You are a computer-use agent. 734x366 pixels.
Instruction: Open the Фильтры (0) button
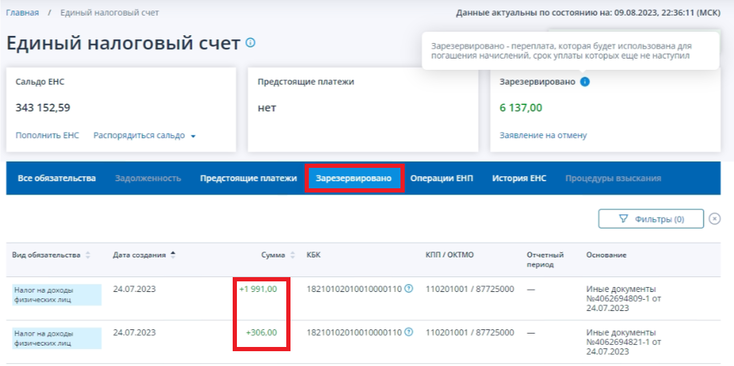[651, 219]
